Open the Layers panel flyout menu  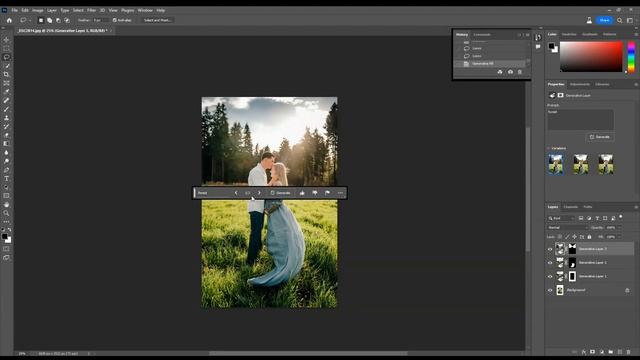tap(636, 207)
